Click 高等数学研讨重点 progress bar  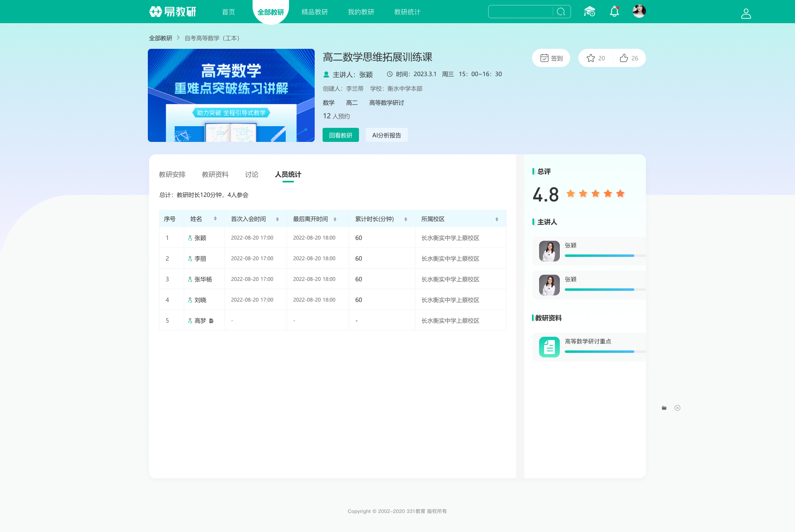pyautogui.click(x=605, y=352)
